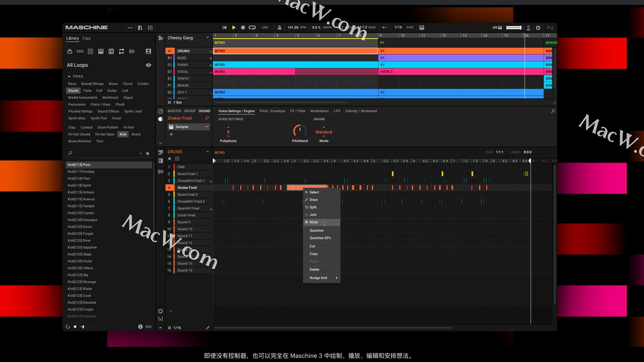Click the channel properties dial icon
The image size is (644, 362).
click(160, 111)
